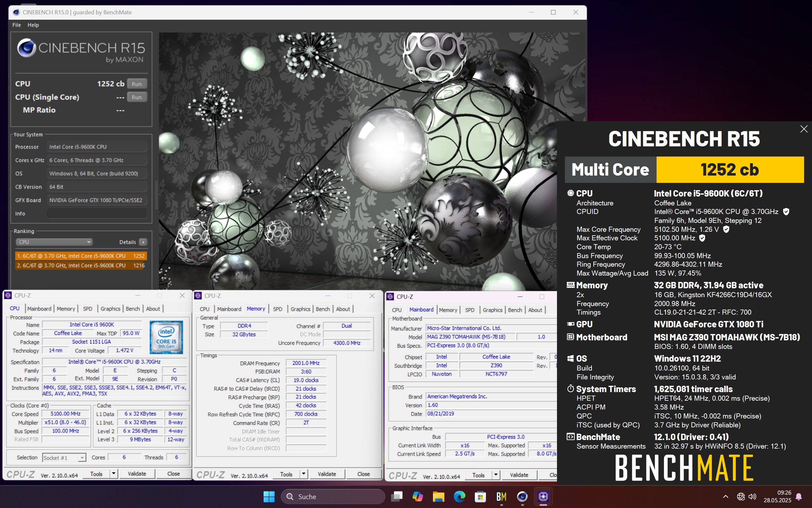Click Tools in the left CPU-Z window
The width and height of the screenshot is (812, 508).
96,474
